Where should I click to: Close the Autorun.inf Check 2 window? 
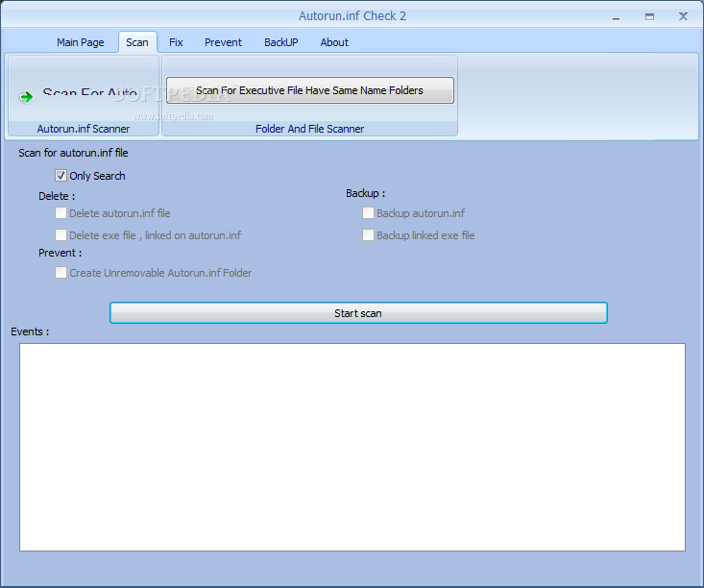pos(683,16)
